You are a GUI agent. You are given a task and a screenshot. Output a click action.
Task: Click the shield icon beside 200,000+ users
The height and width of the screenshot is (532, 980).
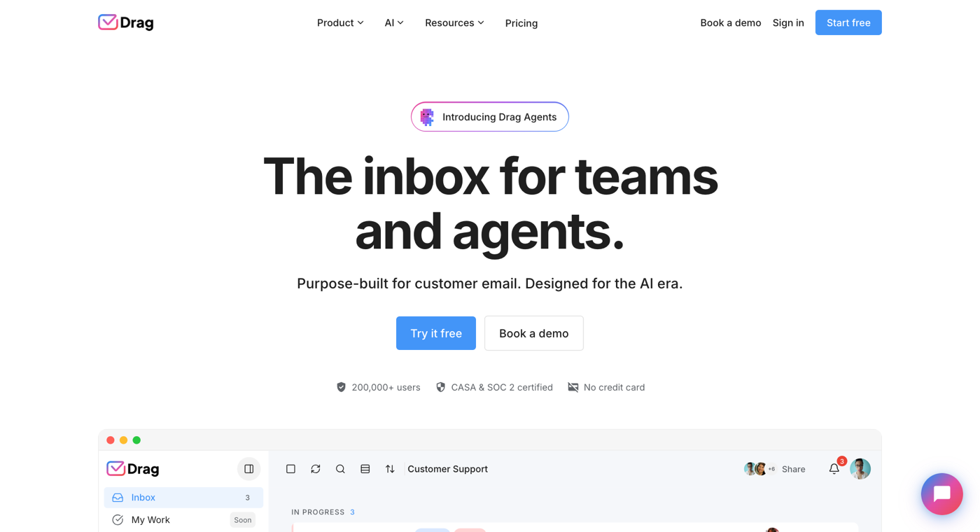(x=341, y=387)
